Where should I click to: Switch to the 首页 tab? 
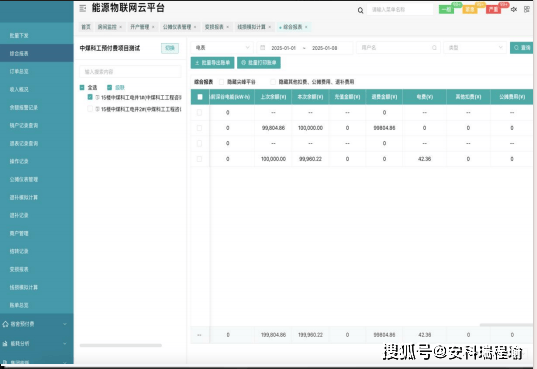86,27
